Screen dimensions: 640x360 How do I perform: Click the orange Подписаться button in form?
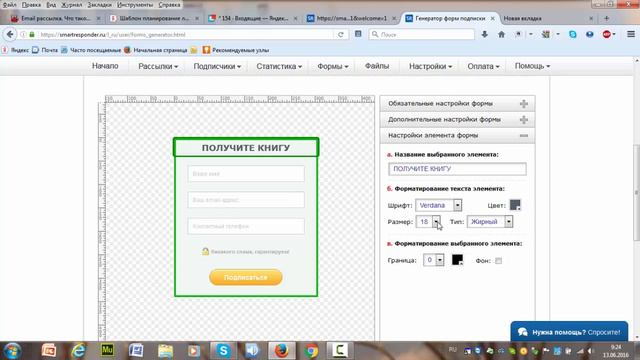246,277
